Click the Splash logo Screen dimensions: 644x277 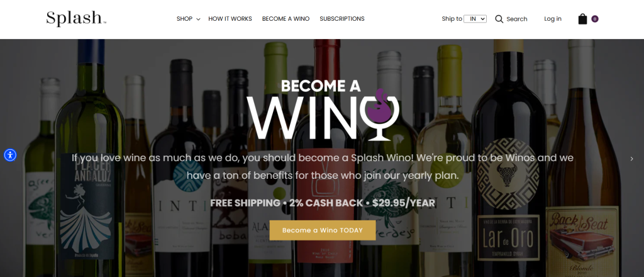[x=76, y=19]
